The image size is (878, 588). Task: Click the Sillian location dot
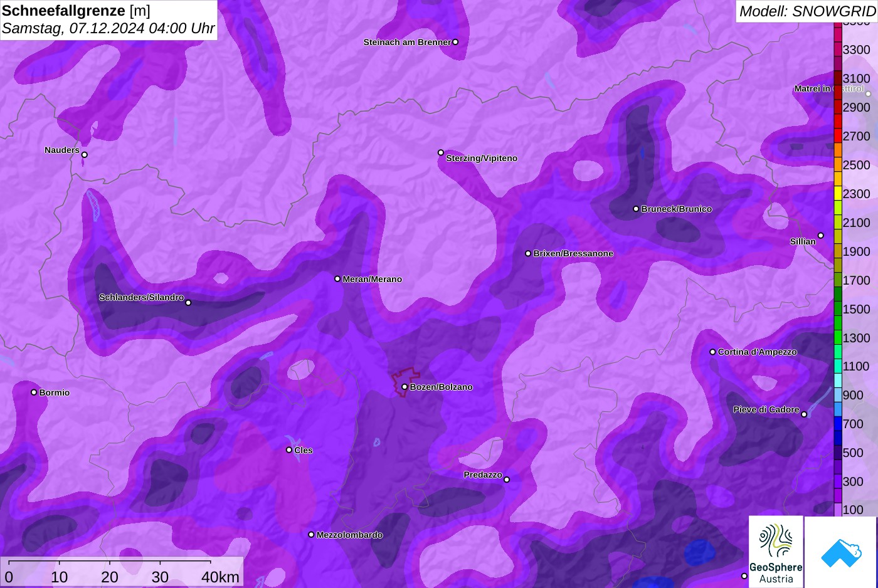click(821, 236)
